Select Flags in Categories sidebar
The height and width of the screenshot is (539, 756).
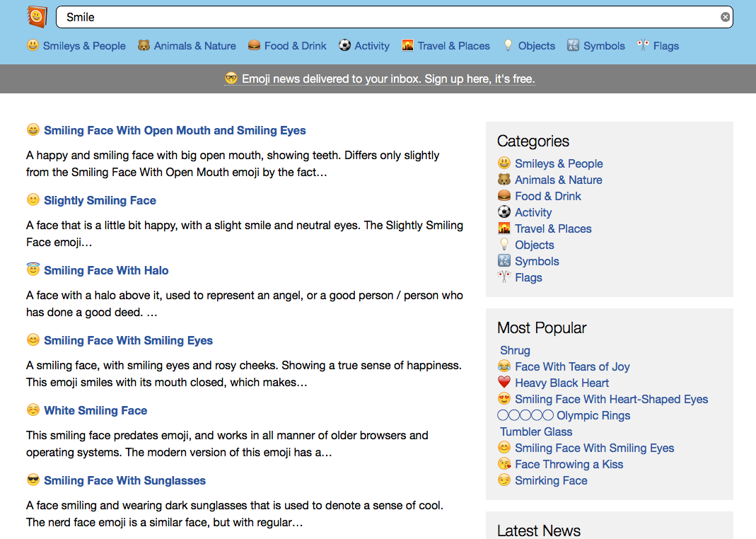tap(528, 278)
